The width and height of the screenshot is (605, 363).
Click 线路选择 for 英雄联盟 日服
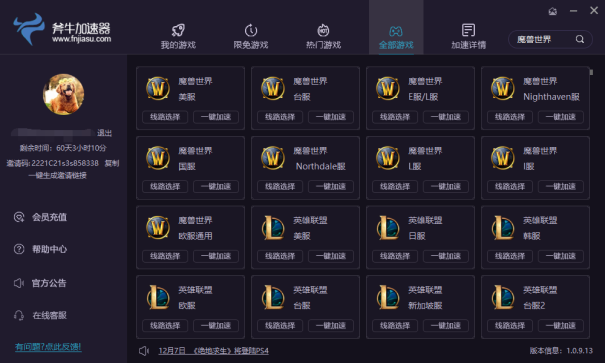[395, 256]
